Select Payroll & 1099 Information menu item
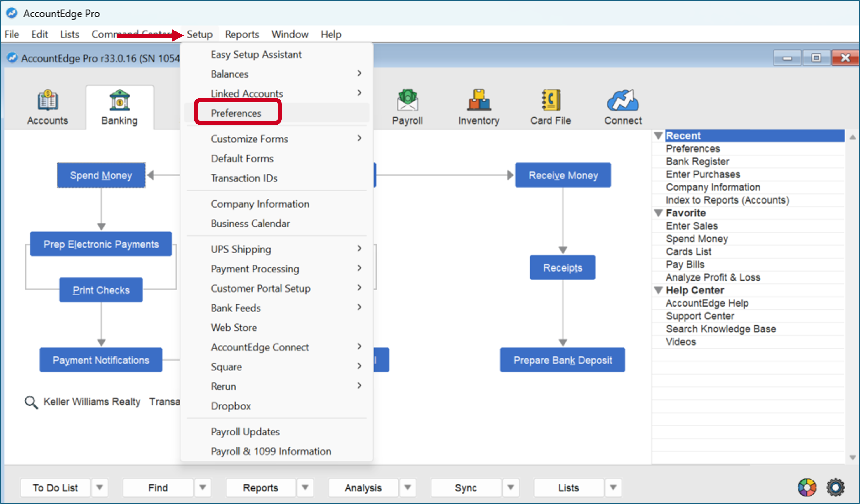Screen dimensions: 860x504 click(276, 451)
